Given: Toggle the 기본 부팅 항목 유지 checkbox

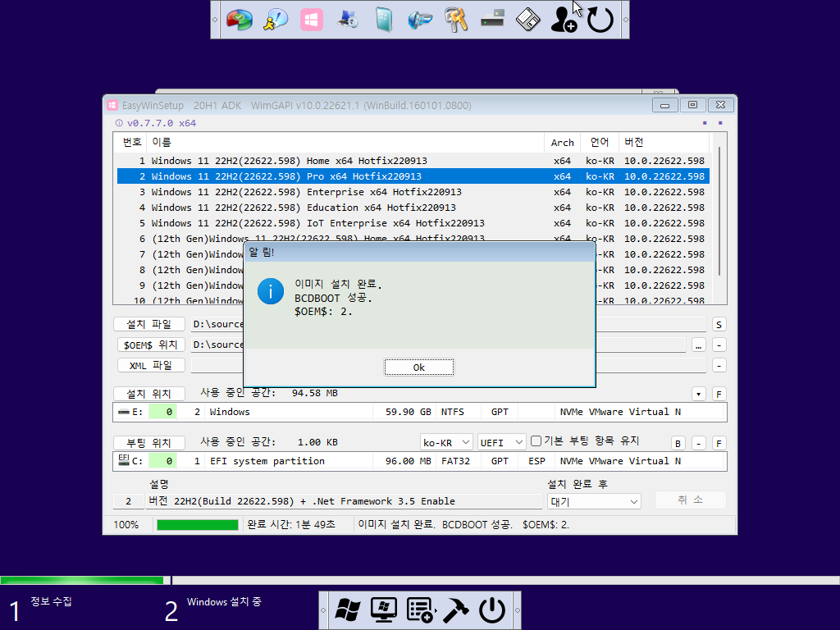Looking at the screenshot, I should coord(536,441).
